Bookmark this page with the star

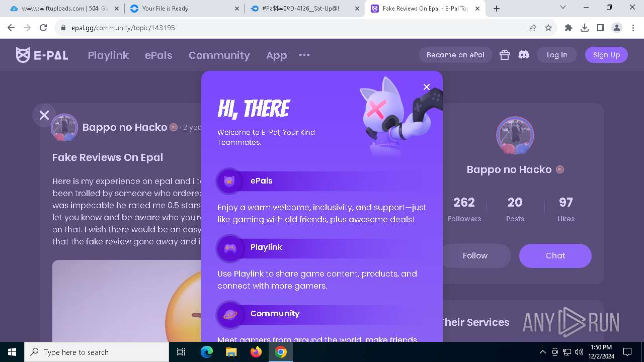548,28
